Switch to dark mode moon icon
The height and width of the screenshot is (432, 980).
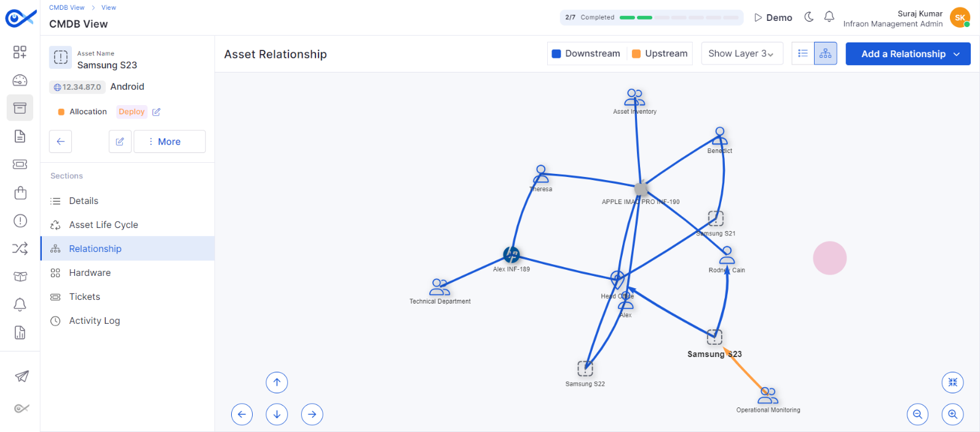[809, 17]
